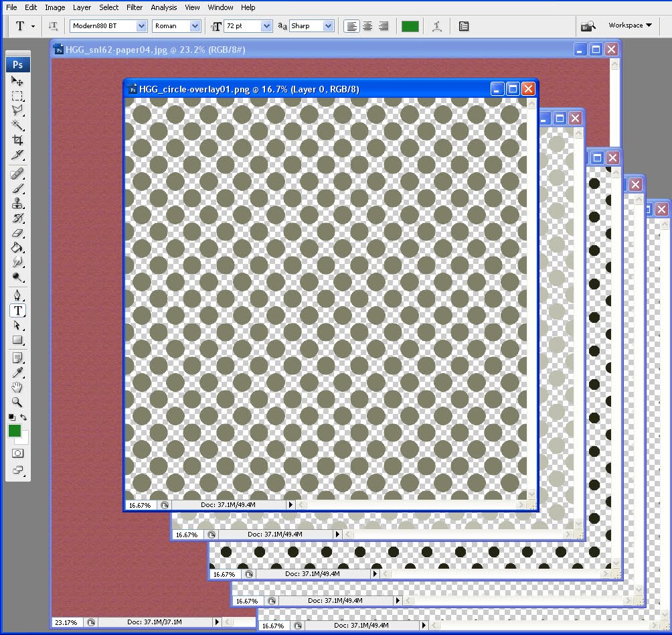Create warped text with the warp icon

(x=438, y=26)
